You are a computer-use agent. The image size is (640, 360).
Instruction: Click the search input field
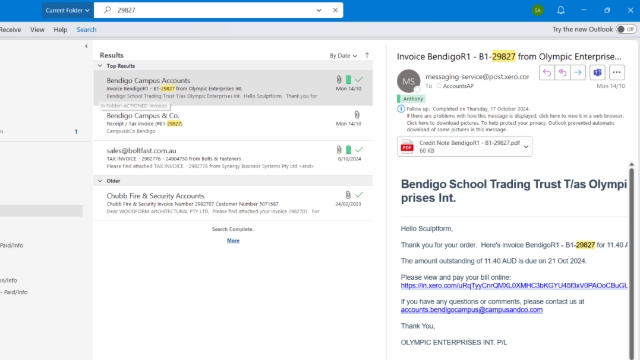pos(212,10)
